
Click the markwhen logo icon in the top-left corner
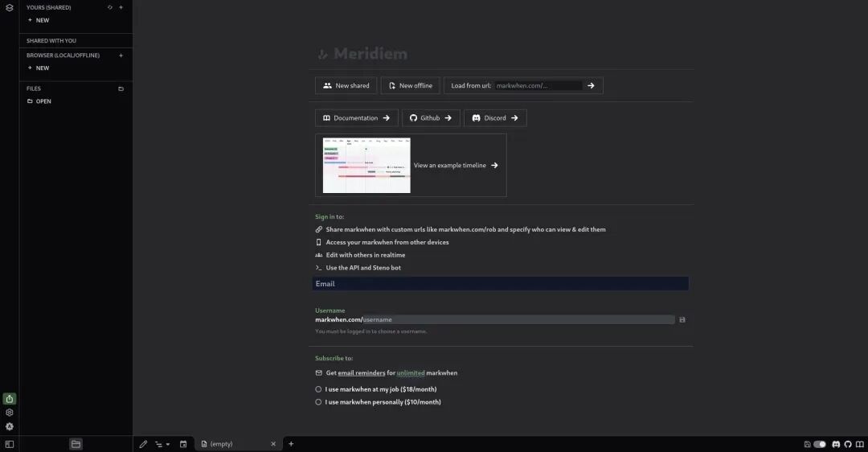pos(10,8)
